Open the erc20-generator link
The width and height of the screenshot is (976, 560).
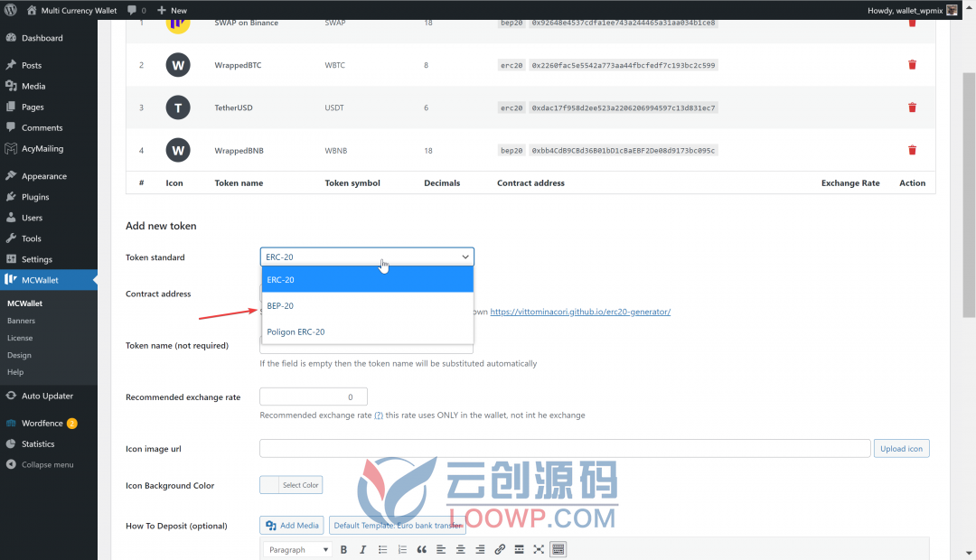tap(580, 312)
